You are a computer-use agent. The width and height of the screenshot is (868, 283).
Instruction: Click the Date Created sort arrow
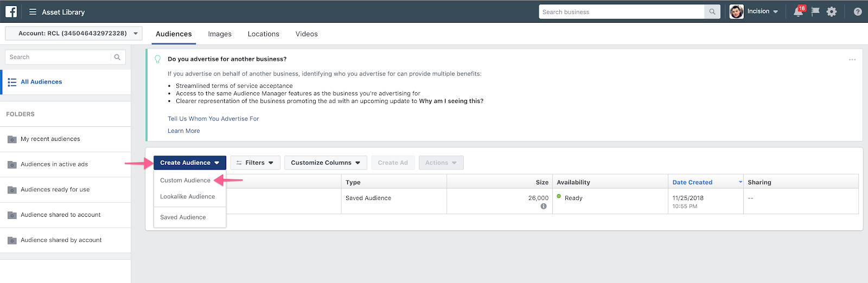741,182
